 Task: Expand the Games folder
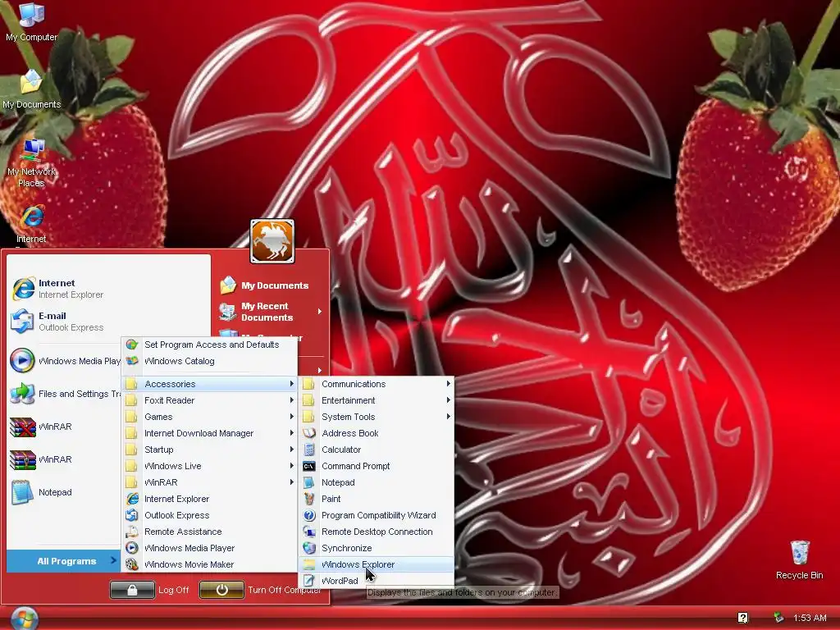tap(209, 417)
